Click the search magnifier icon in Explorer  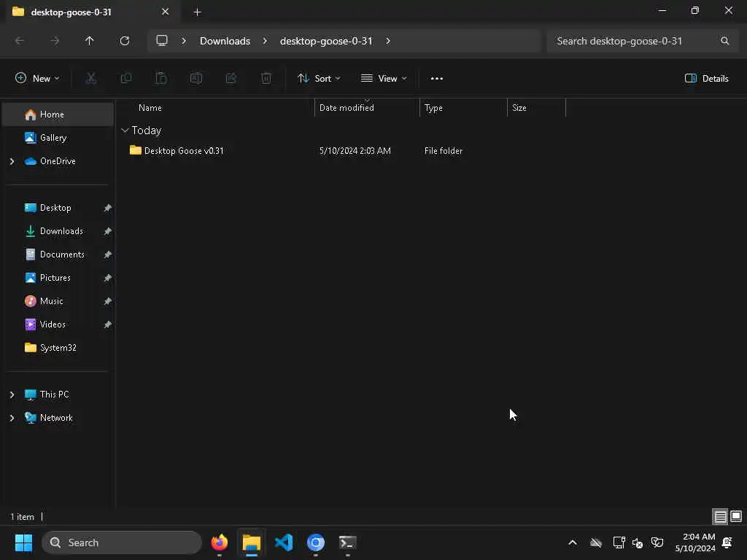(724, 41)
